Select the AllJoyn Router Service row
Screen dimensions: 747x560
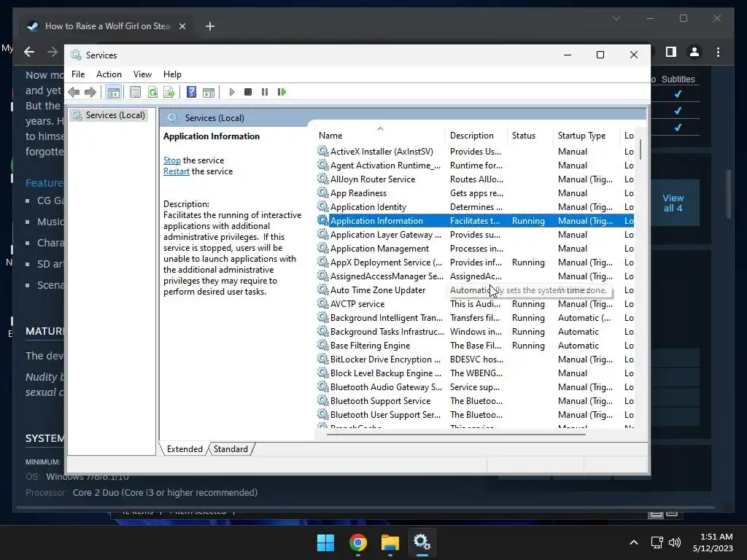click(x=475, y=179)
